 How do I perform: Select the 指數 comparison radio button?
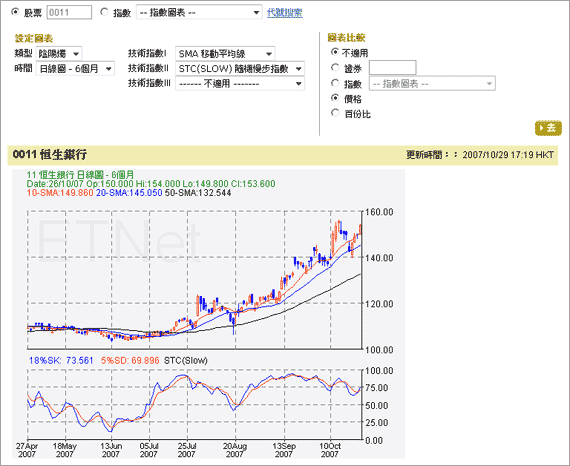tap(335, 83)
